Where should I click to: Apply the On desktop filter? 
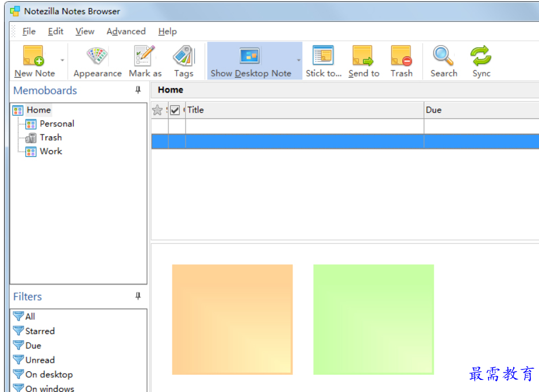pyautogui.click(x=49, y=374)
